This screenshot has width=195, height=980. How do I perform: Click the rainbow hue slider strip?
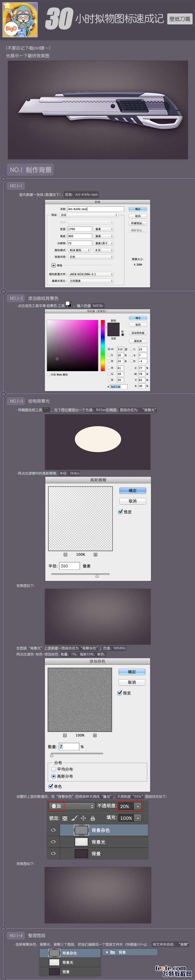[103, 345]
